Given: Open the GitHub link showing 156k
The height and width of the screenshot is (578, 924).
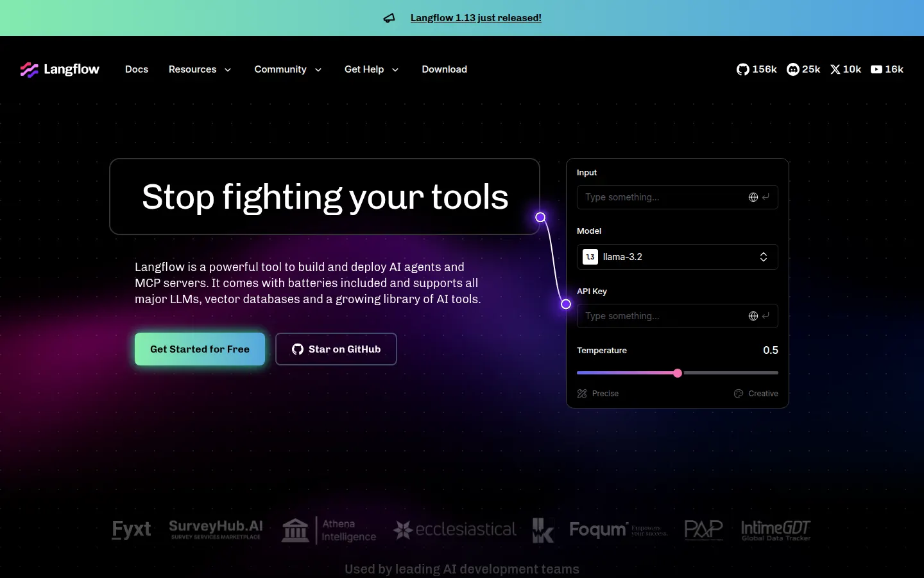Looking at the screenshot, I should pyautogui.click(x=757, y=69).
